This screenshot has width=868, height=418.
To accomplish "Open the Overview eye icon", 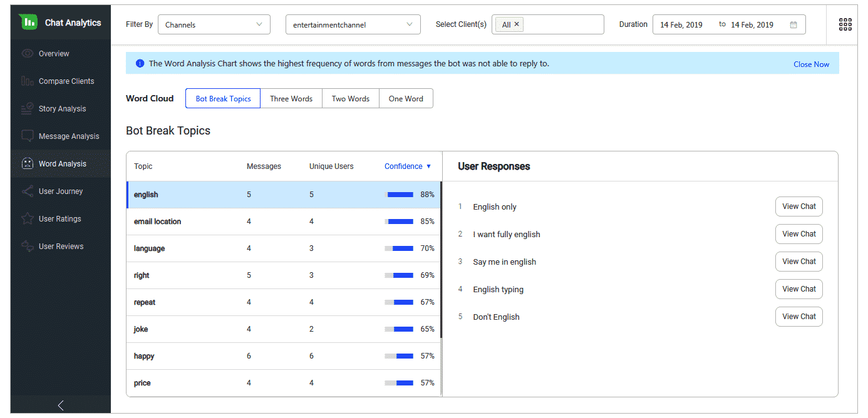I will pos(27,54).
